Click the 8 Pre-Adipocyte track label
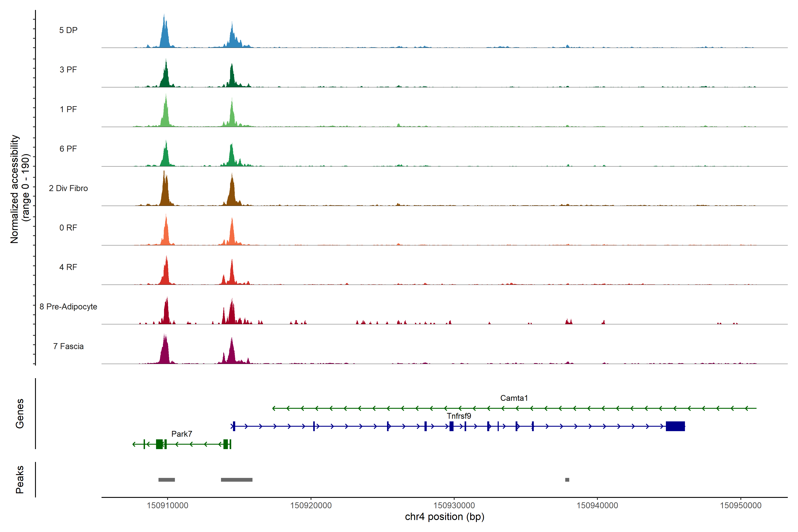Viewport: 798px width, 532px height. pyautogui.click(x=68, y=307)
